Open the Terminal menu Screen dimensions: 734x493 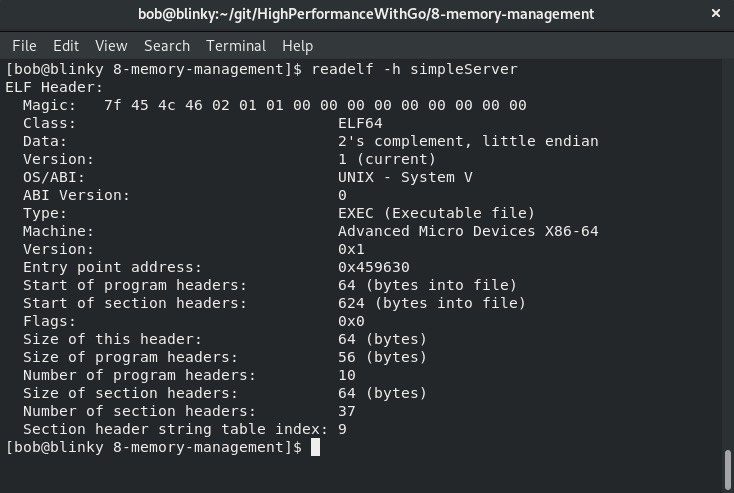[x=236, y=46]
